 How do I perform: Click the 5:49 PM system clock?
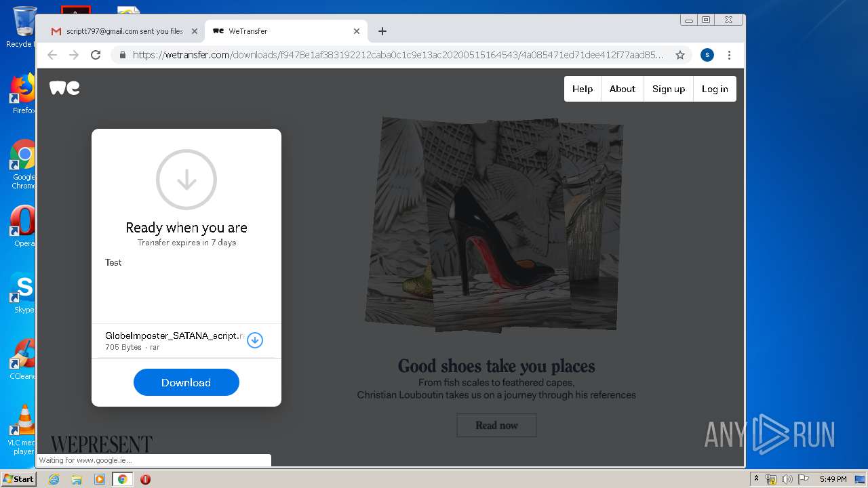click(833, 479)
